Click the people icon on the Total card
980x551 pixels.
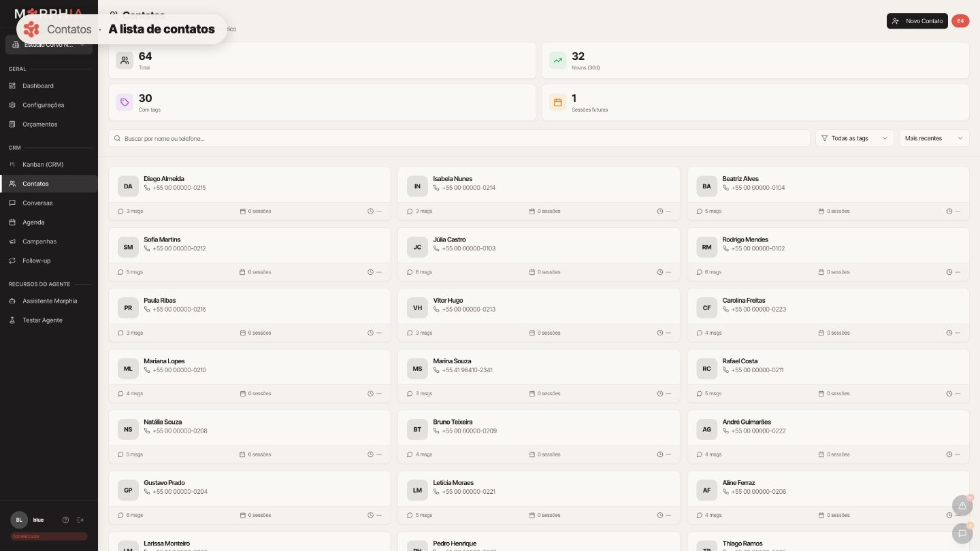(x=125, y=61)
